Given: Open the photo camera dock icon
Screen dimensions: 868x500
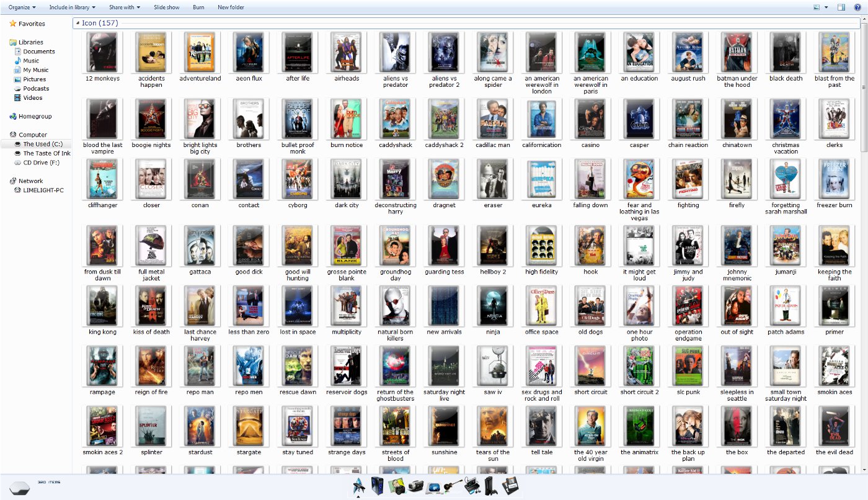Looking at the screenshot, I should click(x=396, y=486).
